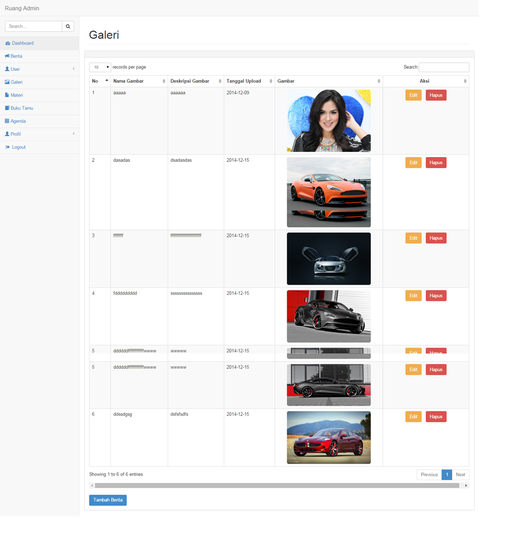
Task: Sort by Deskripsi Gambar column arrows
Action: 220,81
